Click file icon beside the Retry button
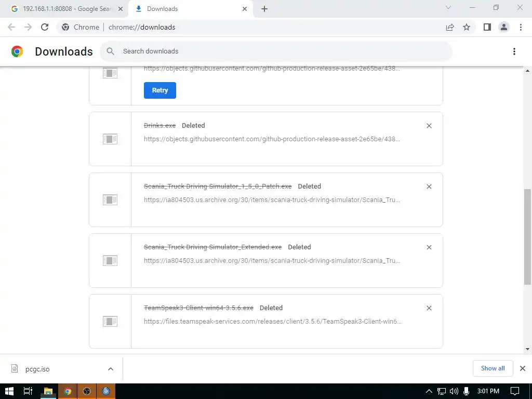 pyautogui.click(x=110, y=73)
